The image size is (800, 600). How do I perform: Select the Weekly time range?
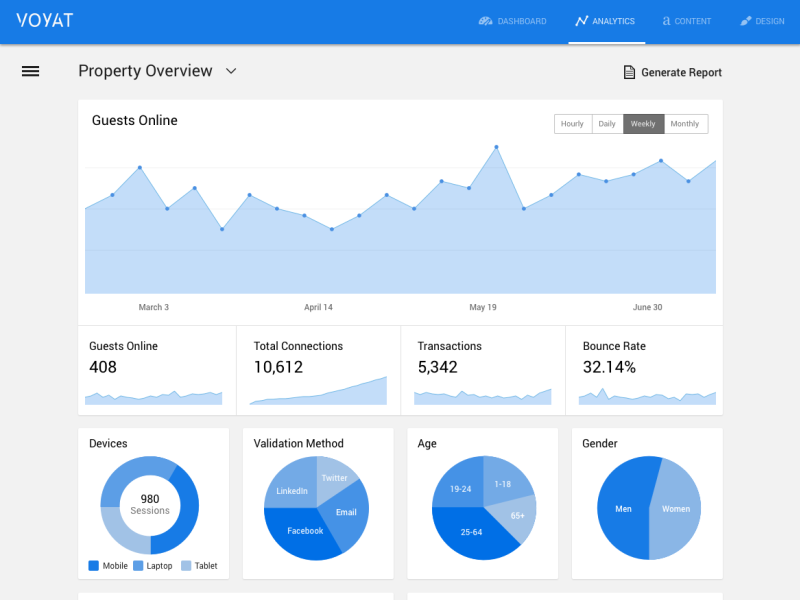643,124
